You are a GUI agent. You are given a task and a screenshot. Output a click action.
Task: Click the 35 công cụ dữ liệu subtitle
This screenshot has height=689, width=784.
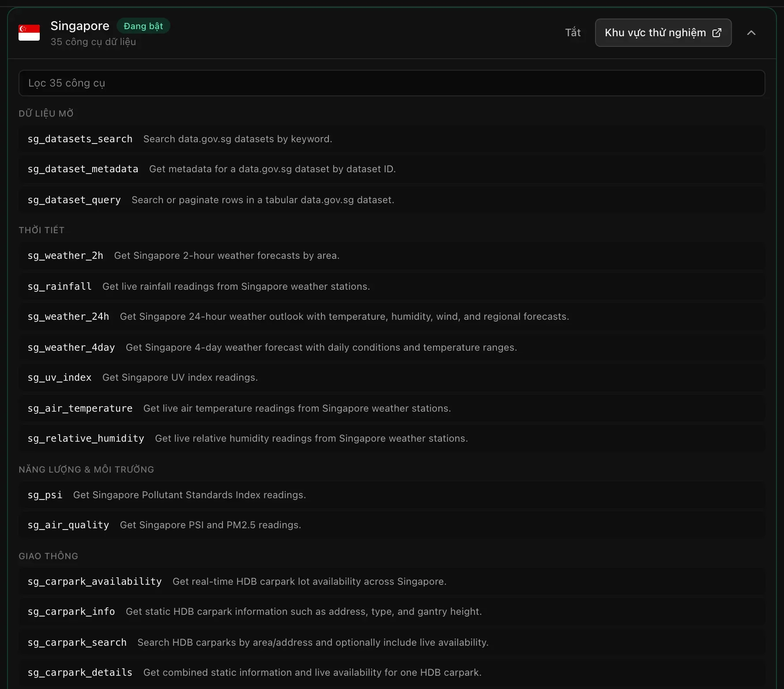tap(93, 42)
